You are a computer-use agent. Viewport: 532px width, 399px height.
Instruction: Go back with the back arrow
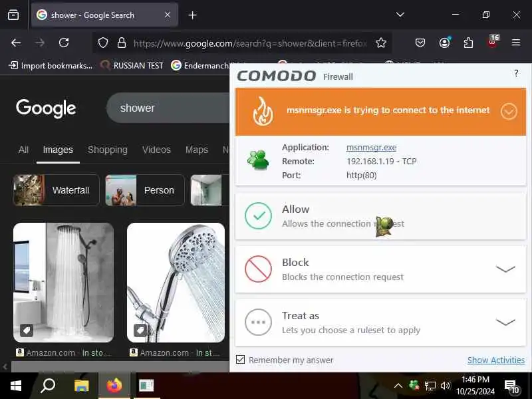click(x=16, y=43)
